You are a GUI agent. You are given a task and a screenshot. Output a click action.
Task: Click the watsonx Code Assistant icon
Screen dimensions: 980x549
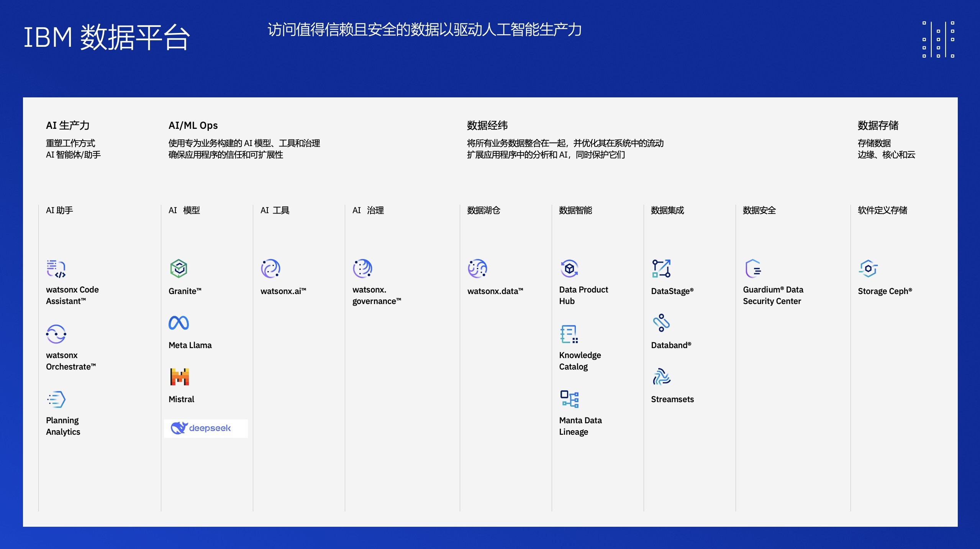coord(56,268)
